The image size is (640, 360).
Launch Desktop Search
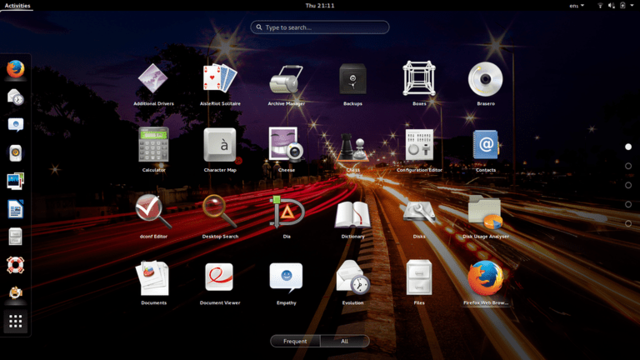[x=220, y=211]
